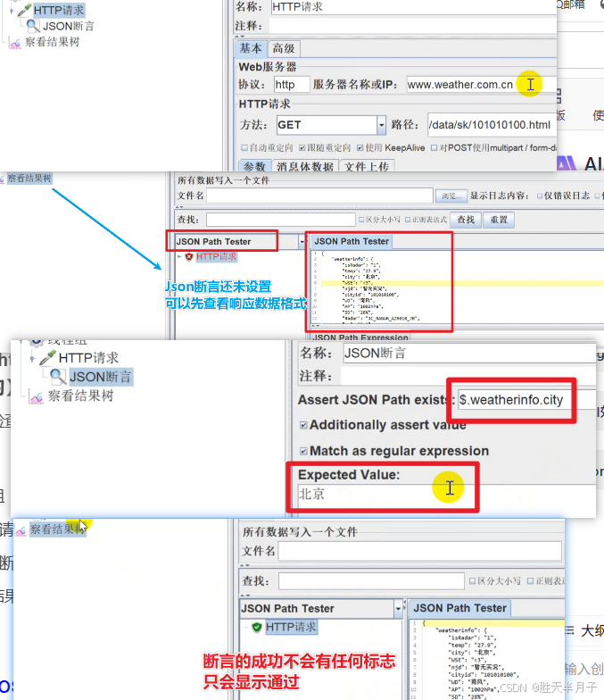Click the 查找 search button
Screen dimensions: 604x700
tap(466, 220)
